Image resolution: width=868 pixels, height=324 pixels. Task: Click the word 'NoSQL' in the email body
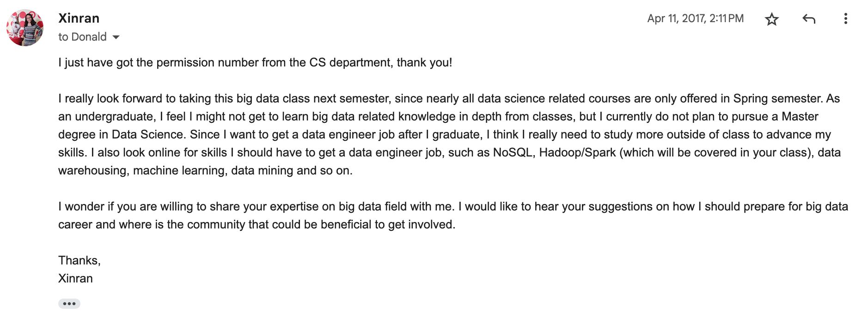[513, 152]
